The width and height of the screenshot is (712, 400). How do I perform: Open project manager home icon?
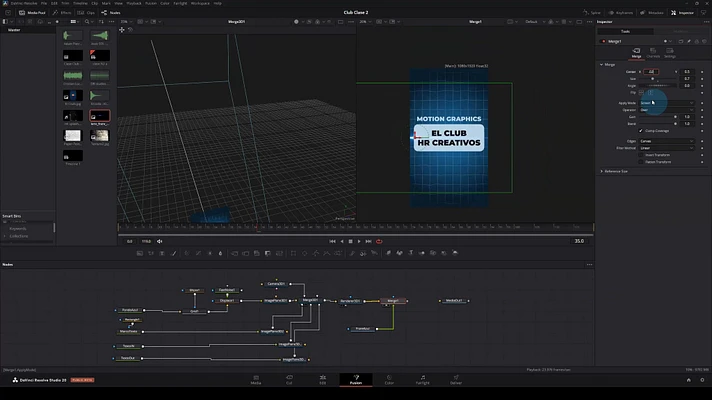click(x=688, y=380)
